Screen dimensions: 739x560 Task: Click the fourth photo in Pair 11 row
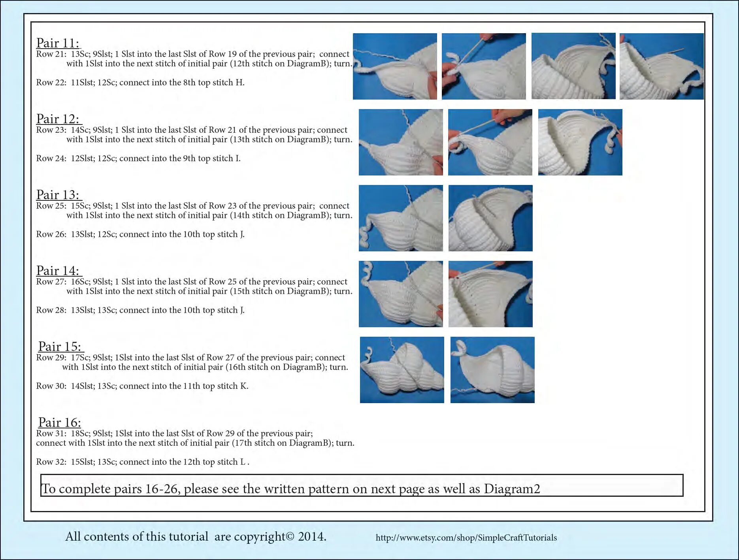662,66
